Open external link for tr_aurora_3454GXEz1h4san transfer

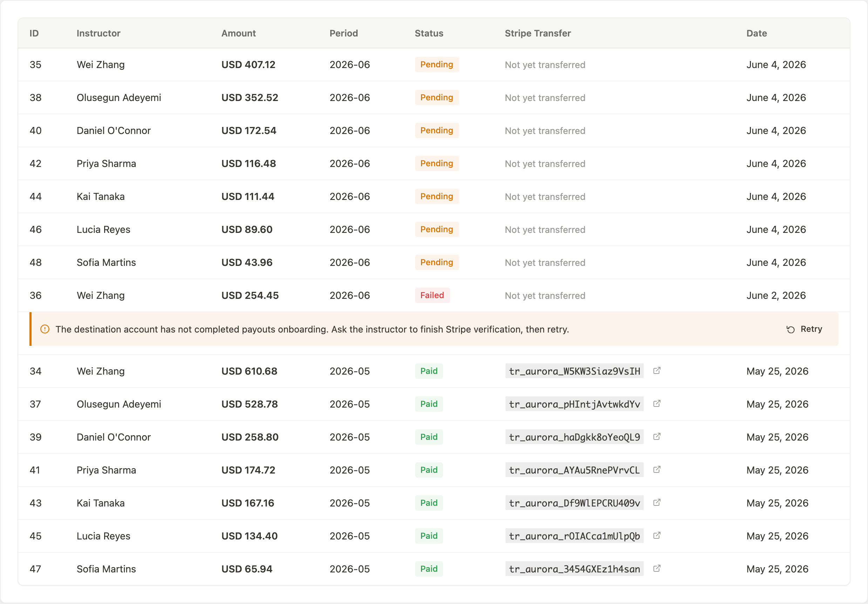coord(657,568)
